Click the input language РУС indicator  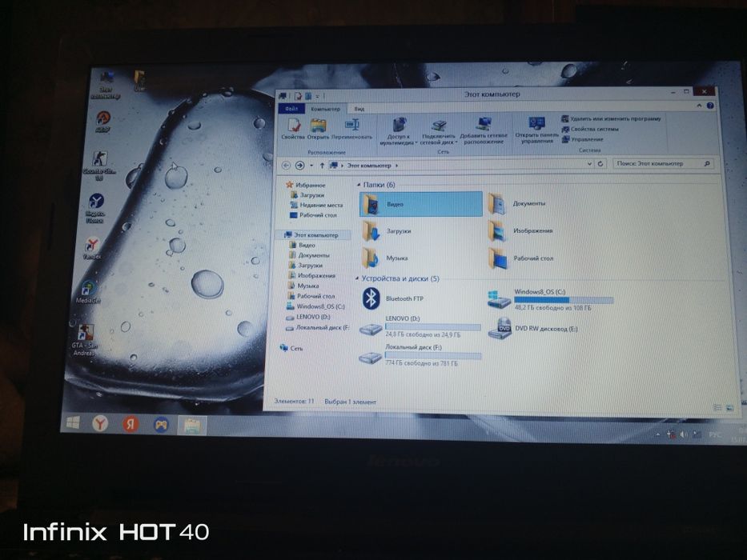(715, 434)
